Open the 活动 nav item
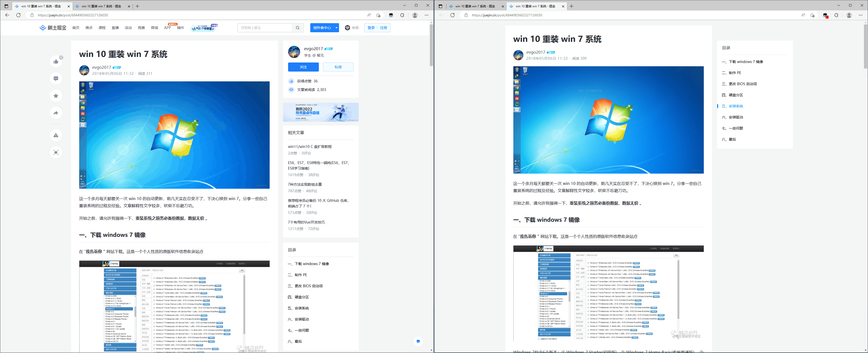The image size is (868, 353). (x=128, y=28)
